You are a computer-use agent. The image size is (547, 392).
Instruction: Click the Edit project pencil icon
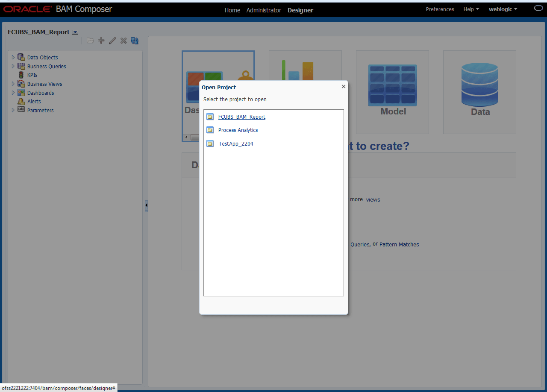click(112, 41)
